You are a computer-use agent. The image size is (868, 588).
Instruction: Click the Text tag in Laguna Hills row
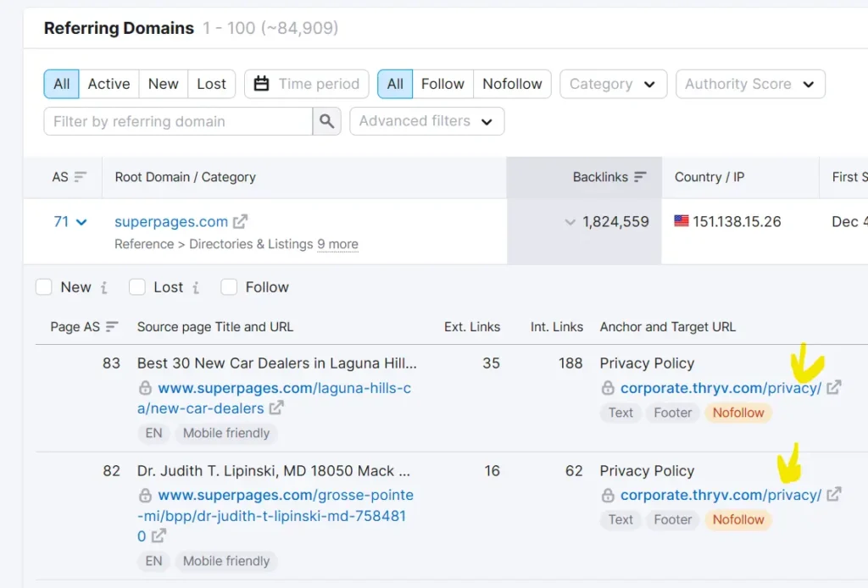pos(620,413)
